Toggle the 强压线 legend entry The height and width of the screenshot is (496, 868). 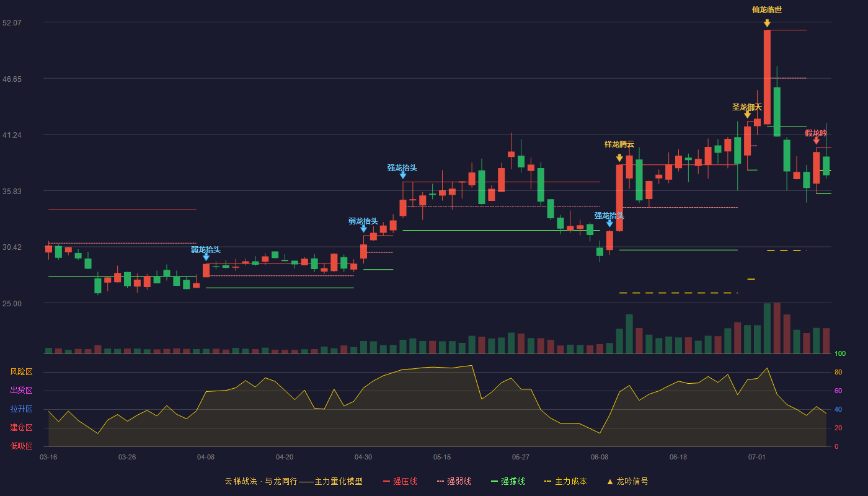(400, 481)
